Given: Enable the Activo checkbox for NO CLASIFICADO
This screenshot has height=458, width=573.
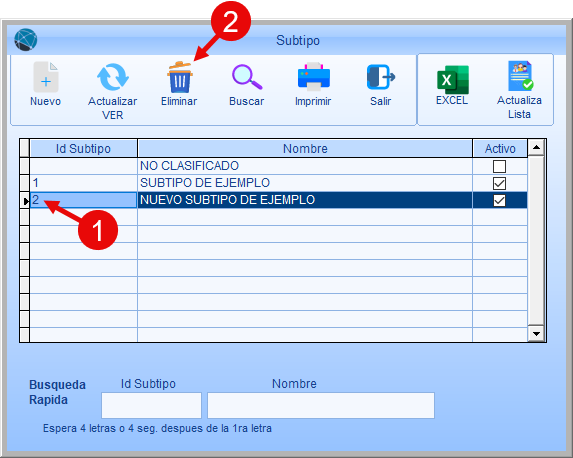Looking at the screenshot, I should (499, 166).
